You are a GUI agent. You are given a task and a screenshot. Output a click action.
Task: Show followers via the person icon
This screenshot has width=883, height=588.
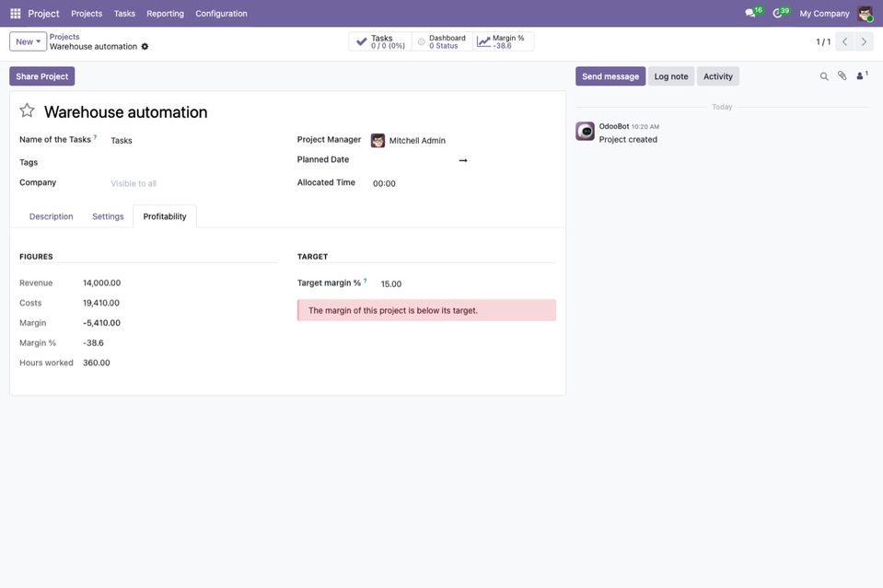(x=862, y=76)
